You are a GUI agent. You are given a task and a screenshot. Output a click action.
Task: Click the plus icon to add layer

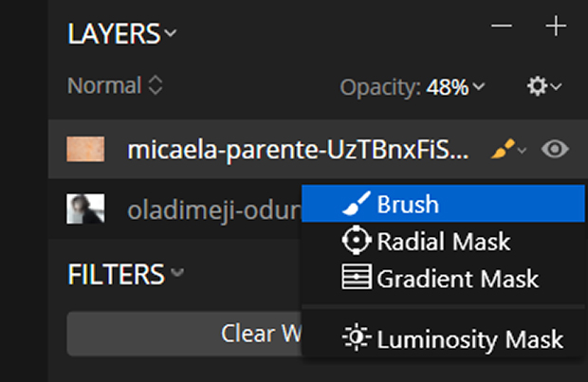pyautogui.click(x=556, y=27)
